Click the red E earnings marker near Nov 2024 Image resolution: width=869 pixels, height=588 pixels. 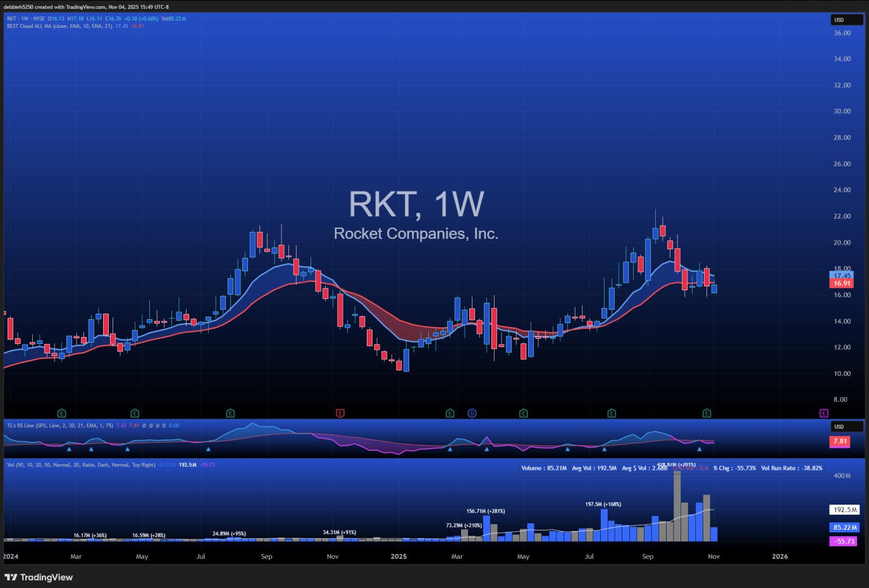tap(340, 413)
